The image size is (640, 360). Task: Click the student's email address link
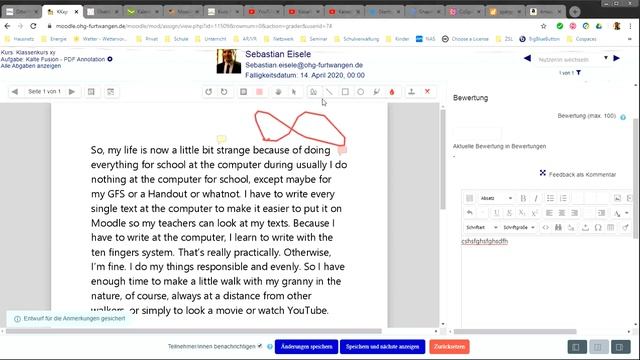point(304,65)
